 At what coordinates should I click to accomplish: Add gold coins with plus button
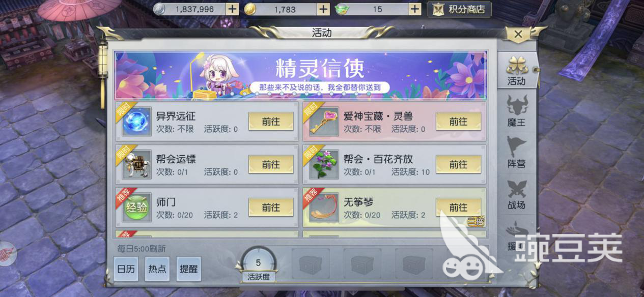[323, 9]
